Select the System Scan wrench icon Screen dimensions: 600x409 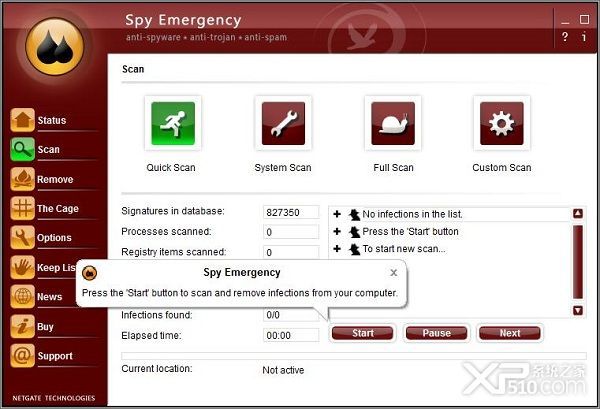coord(283,123)
